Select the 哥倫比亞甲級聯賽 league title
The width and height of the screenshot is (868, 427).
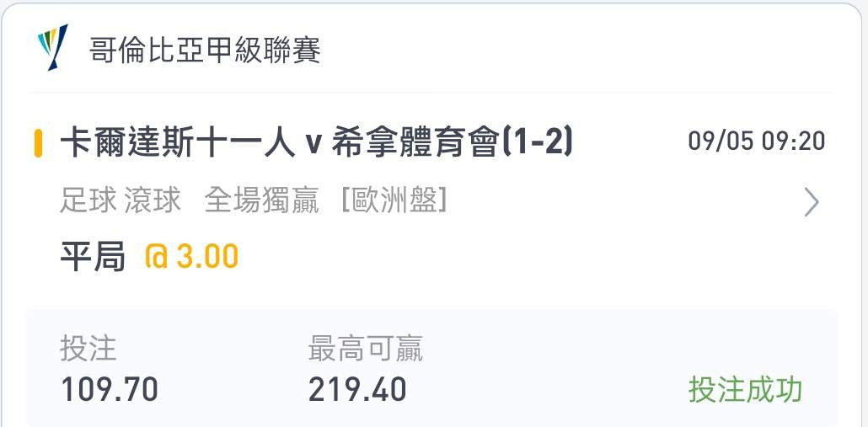click(x=205, y=51)
